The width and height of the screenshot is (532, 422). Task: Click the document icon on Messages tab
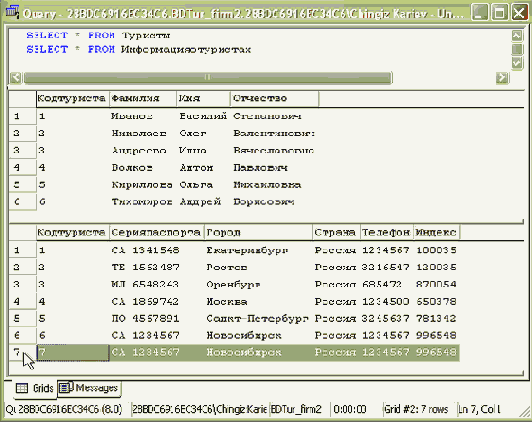pyautogui.click(x=65, y=387)
